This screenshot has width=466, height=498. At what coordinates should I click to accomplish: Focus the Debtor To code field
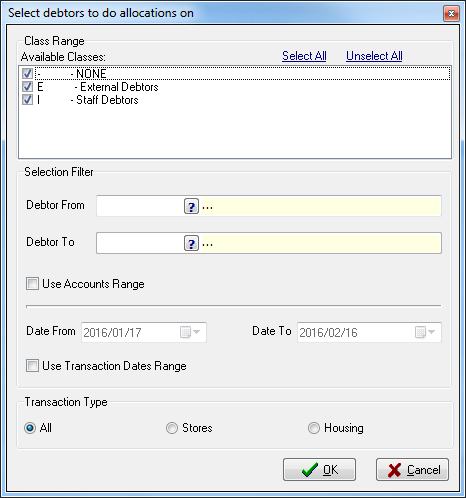(x=140, y=243)
